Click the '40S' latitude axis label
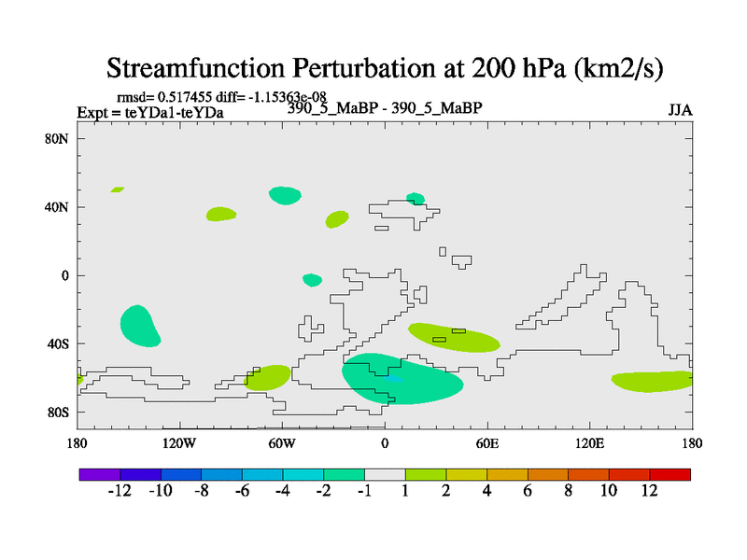Screen dimensions: 747x560 tap(60, 343)
